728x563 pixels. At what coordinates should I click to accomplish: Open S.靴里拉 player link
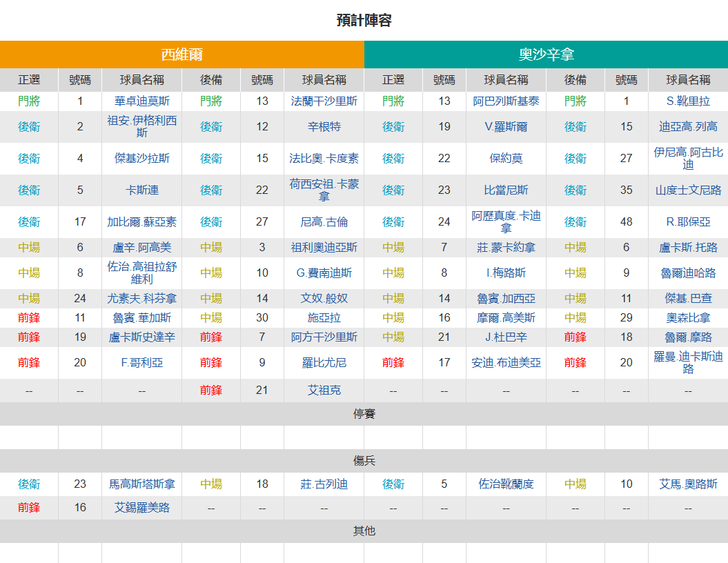[x=688, y=101]
